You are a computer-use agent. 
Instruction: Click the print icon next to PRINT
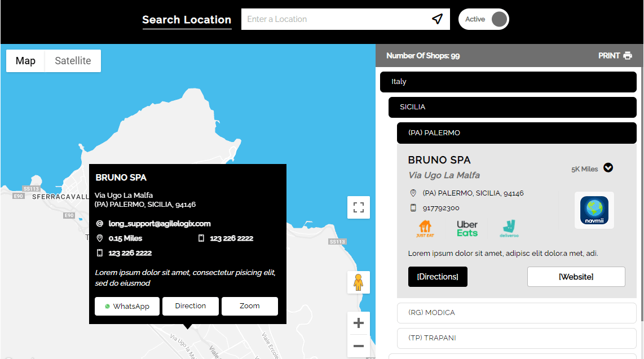(x=628, y=55)
